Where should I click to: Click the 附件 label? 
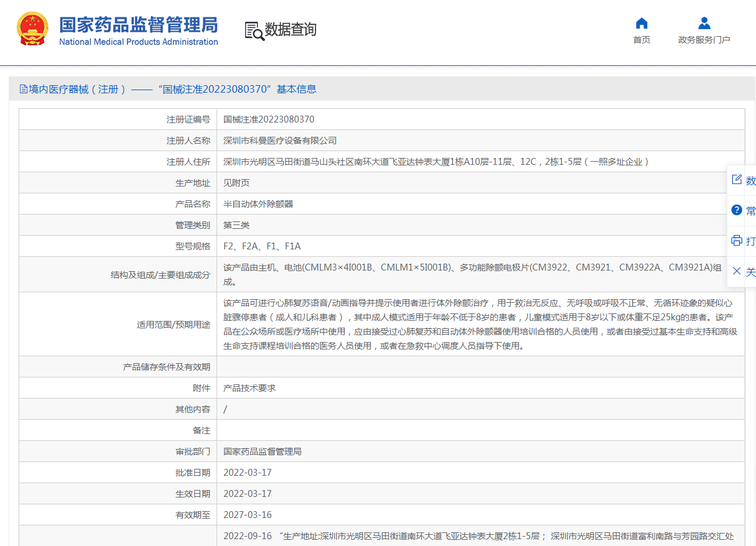click(202, 388)
